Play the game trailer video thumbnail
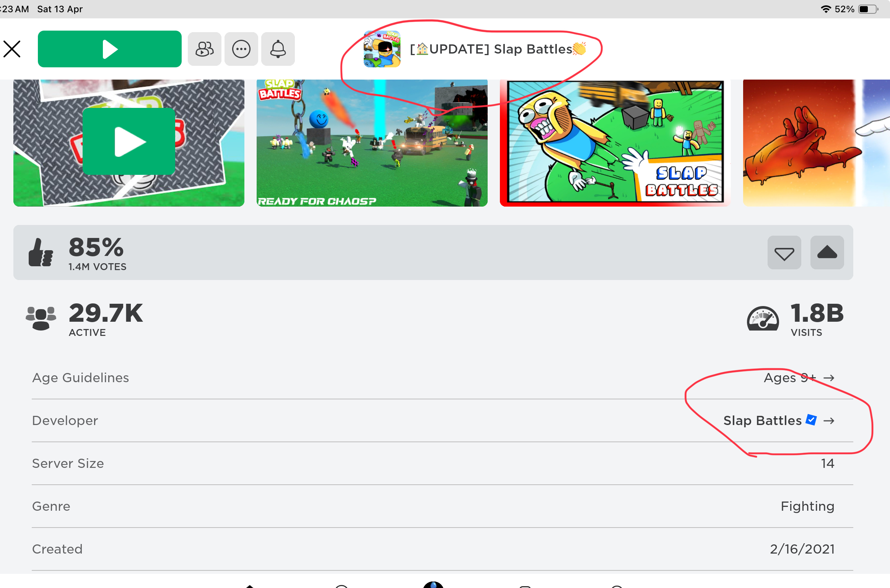 pyautogui.click(x=129, y=142)
